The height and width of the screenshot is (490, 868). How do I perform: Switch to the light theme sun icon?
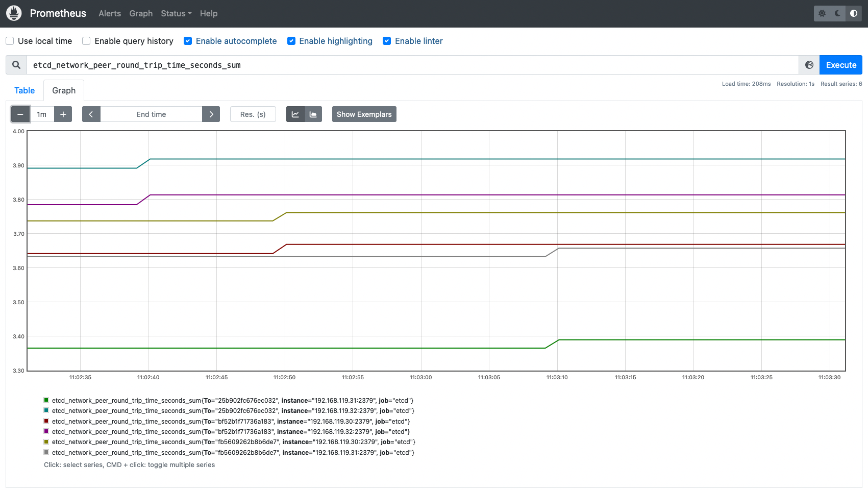pos(822,13)
